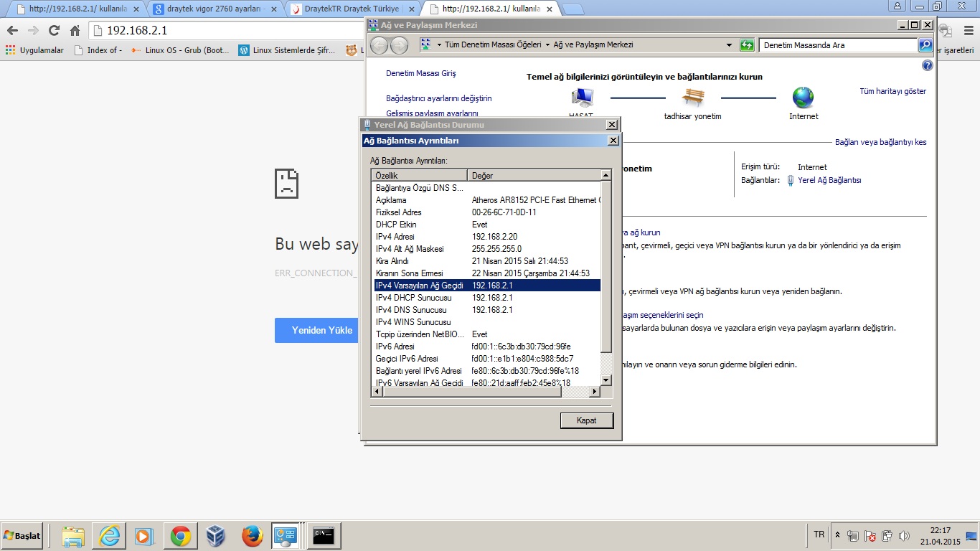This screenshot has width=980, height=551.
Task: Open Command Prompt taskbar icon
Action: (324, 535)
